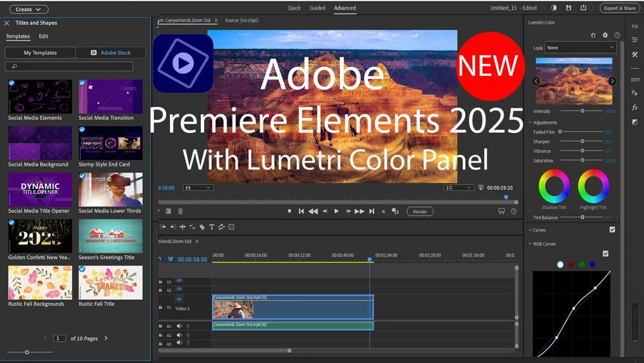Viewport: 644px width, 363px height.
Task: Click the Render button
Action: point(420,211)
